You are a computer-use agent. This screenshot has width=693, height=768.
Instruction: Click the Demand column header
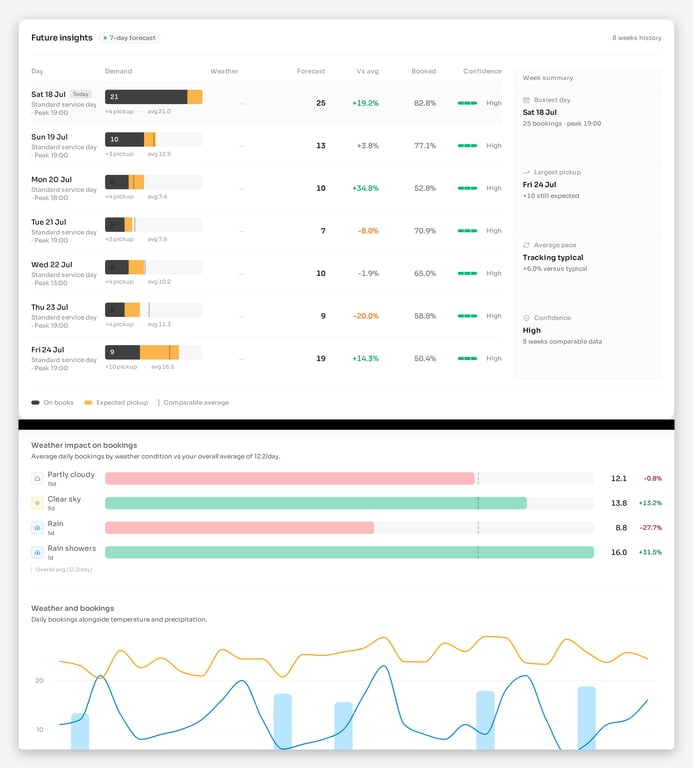tap(119, 71)
